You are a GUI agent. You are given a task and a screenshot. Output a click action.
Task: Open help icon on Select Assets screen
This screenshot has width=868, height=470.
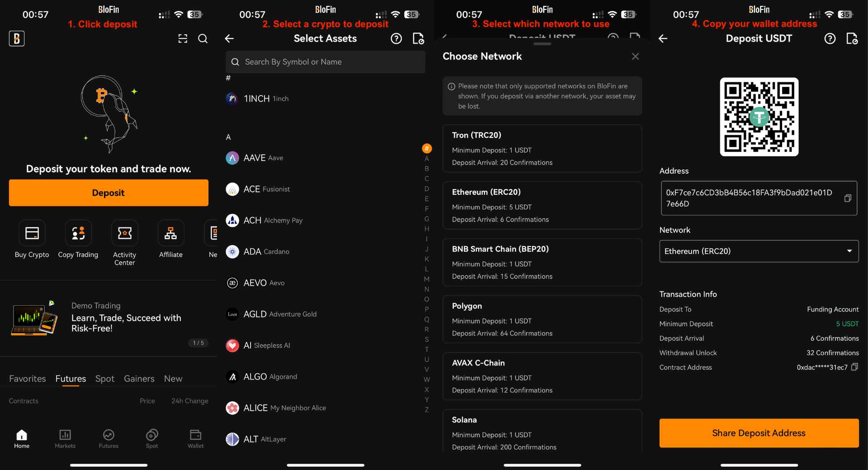(x=396, y=39)
